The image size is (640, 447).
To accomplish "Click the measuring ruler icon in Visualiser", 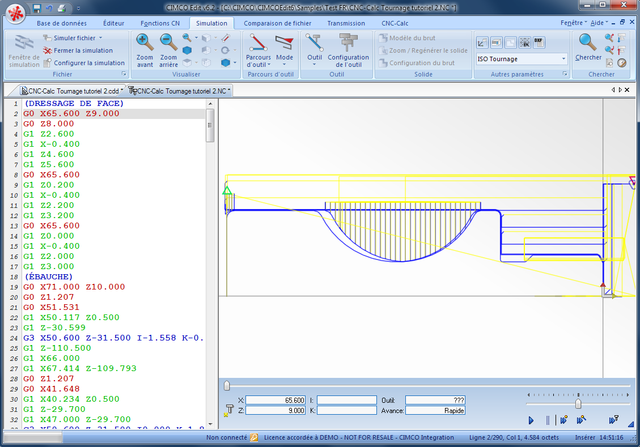I will pos(225,38).
